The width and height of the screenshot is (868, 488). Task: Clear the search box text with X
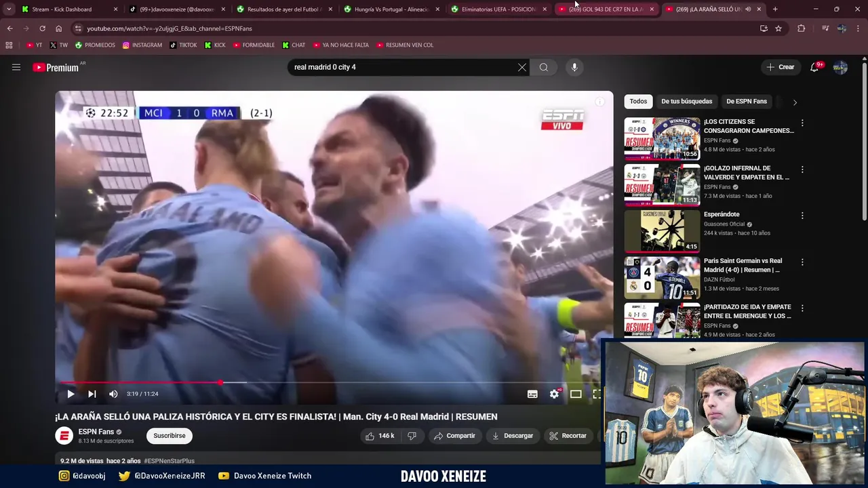pyautogui.click(x=521, y=67)
